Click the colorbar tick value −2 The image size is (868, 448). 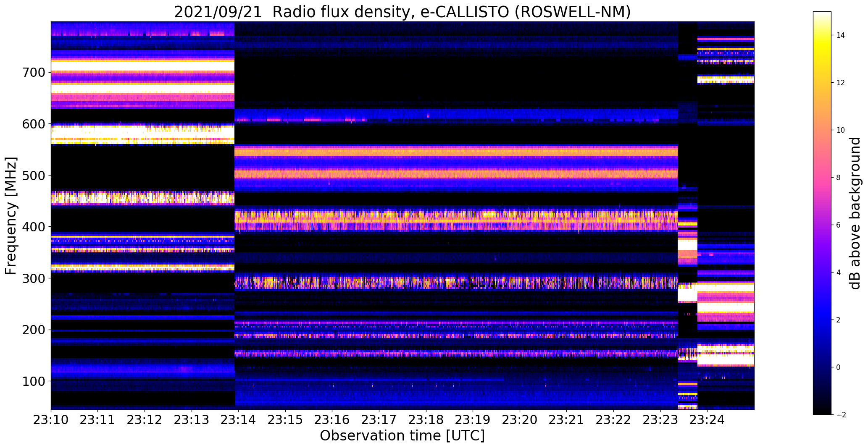click(841, 415)
